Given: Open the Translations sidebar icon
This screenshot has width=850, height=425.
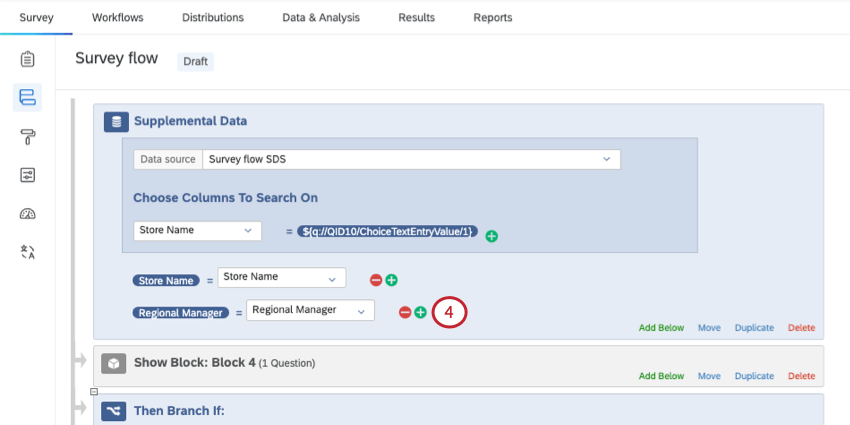Looking at the screenshot, I should tap(28, 252).
